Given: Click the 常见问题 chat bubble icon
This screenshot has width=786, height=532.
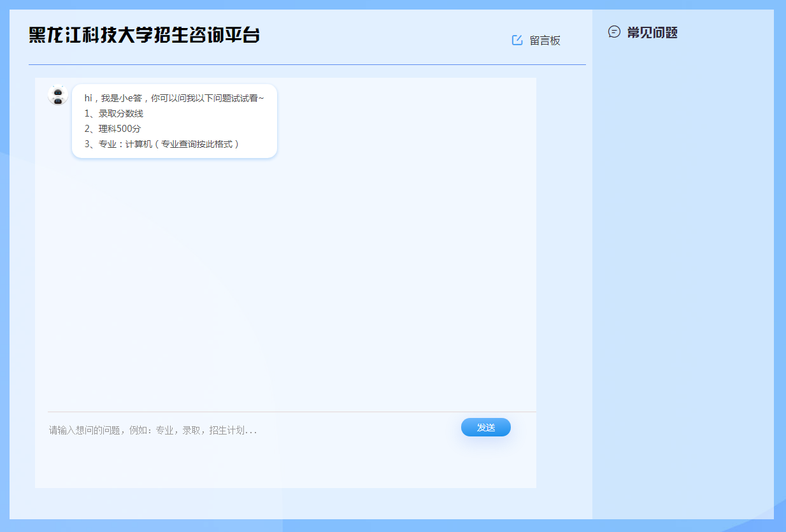Looking at the screenshot, I should (614, 32).
